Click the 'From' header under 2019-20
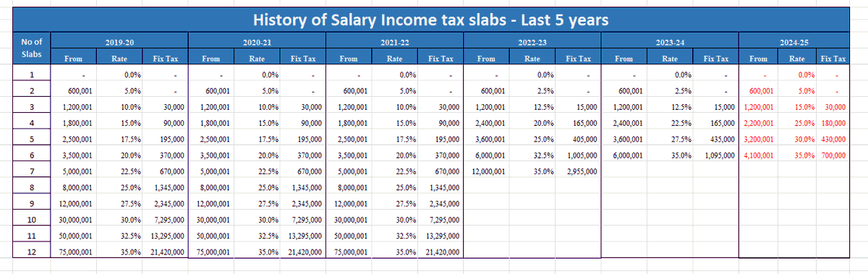868x274 pixels. click(73, 58)
